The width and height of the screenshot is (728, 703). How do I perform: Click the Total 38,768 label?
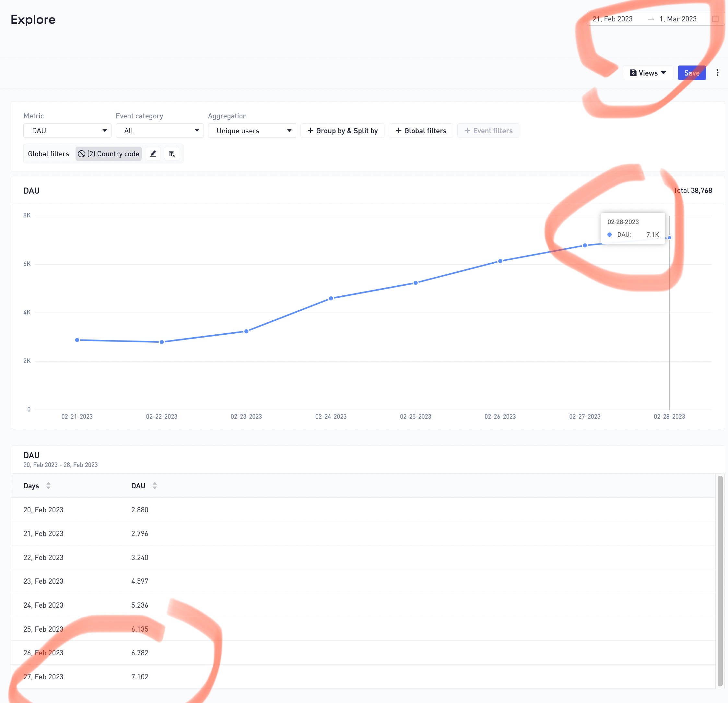pos(693,191)
